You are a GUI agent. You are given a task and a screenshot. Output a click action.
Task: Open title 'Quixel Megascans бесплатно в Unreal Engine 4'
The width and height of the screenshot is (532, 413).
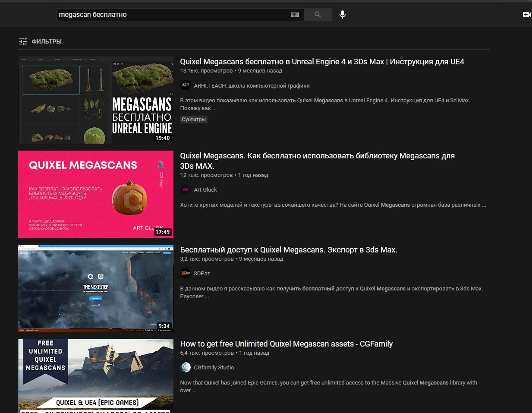(x=322, y=62)
